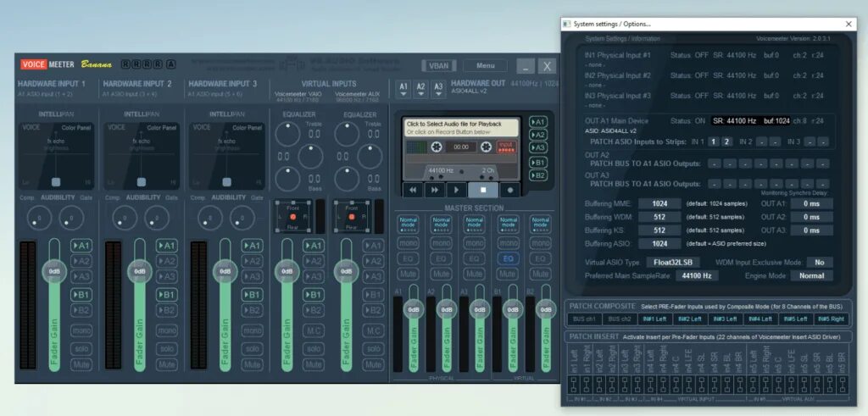Select BUS ch1 patch composite slot

[x=585, y=319]
